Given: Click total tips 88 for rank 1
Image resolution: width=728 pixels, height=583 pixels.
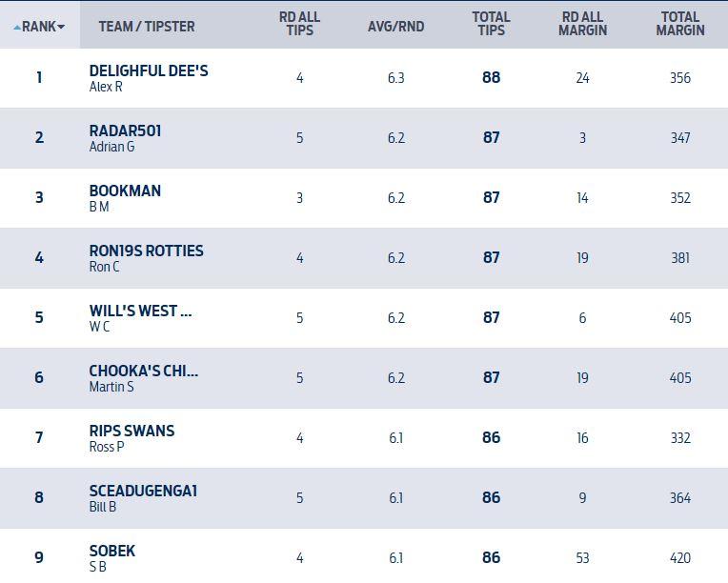Looking at the screenshot, I should tap(491, 78).
